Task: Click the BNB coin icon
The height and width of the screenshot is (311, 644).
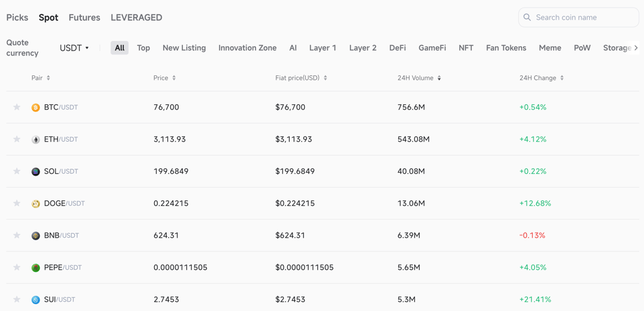Action: point(36,236)
